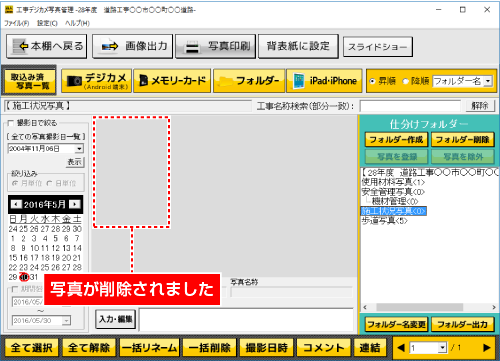Select root folder 28年度 道路工事

point(430,172)
